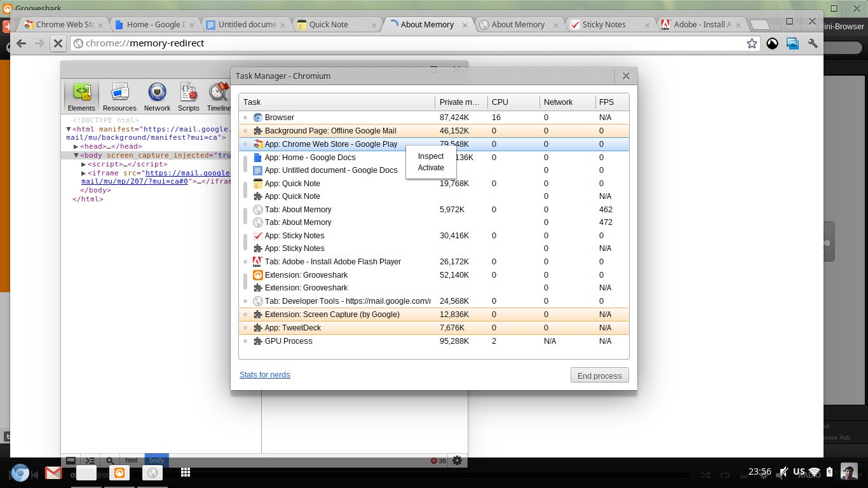The width and height of the screenshot is (868, 488).
Task: Choose Inspect from the context menu
Action: point(431,156)
